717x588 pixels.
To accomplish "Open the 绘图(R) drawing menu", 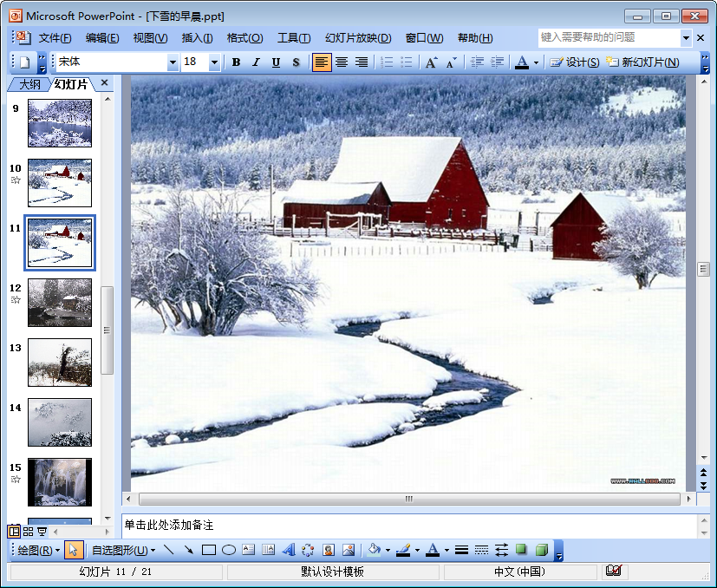I will coord(39,551).
